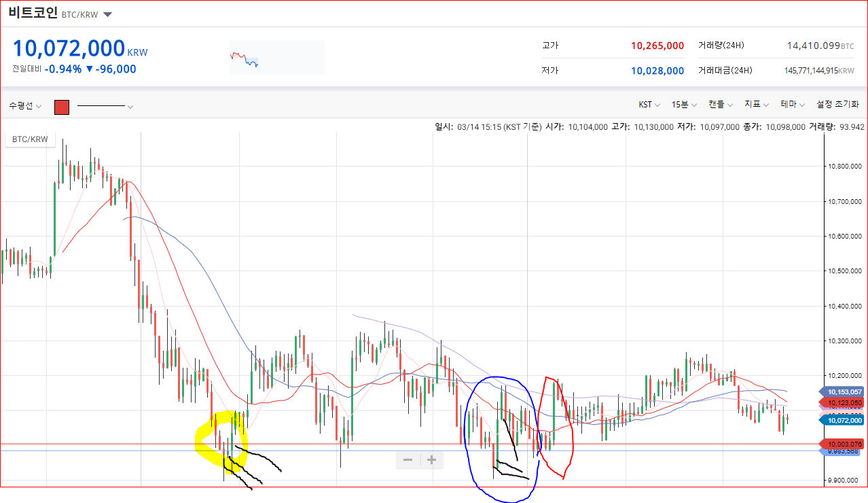Click the 10,123,050 red price tag
Viewport: 868px width, 503px height.
(x=842, y=402)
